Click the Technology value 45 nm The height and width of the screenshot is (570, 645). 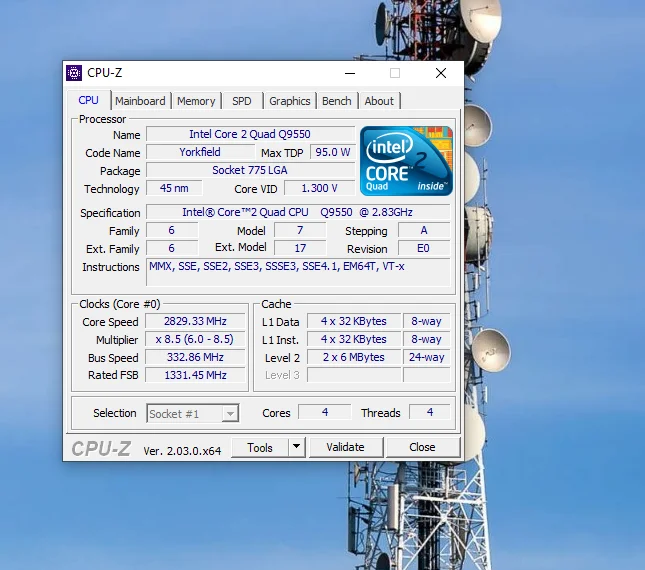(x=174, y=188)
